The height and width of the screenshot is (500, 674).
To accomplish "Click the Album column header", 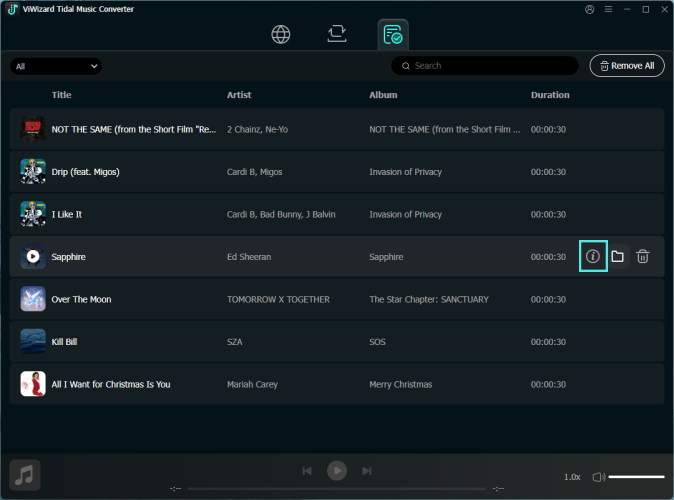I will point(383,95).
